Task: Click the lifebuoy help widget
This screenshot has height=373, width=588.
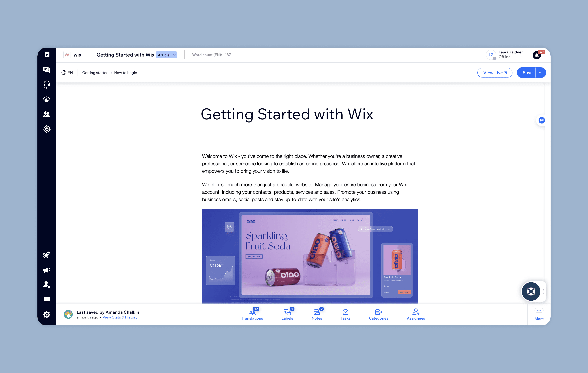Action: (x=531, y=291)
